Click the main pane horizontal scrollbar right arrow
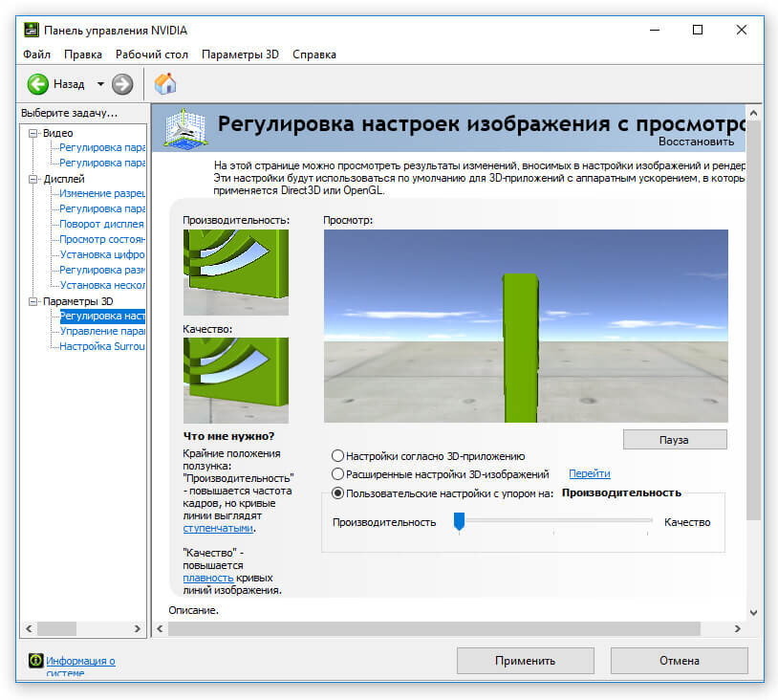The image size is (778, 700). (x=737, y=628)
